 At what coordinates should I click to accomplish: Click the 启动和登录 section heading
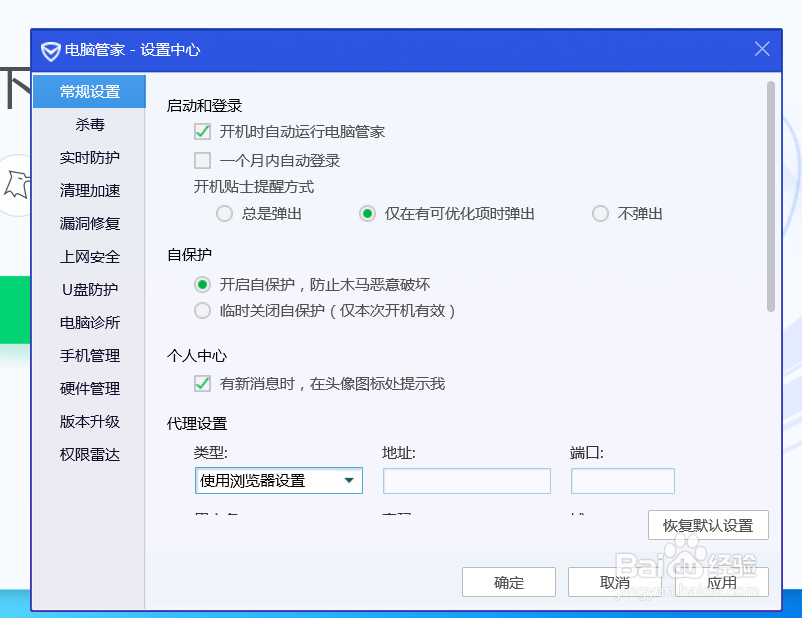pos(204,106)
